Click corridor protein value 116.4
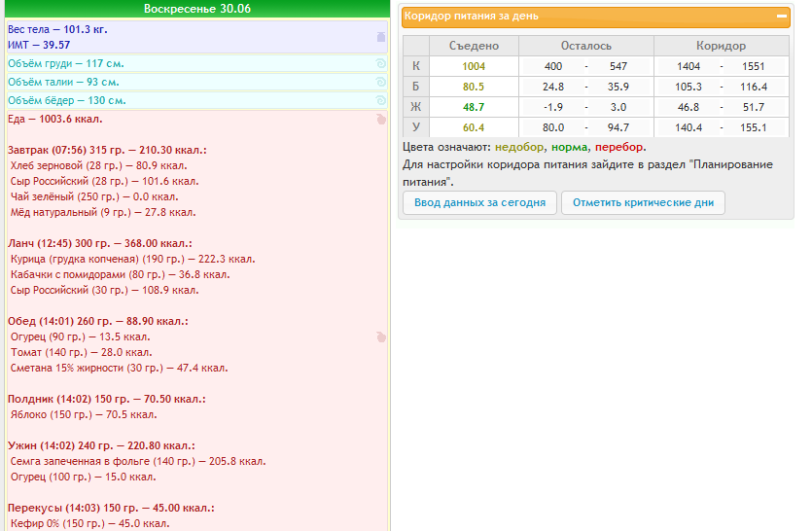 pyautogui.click(x=754, y=87)
